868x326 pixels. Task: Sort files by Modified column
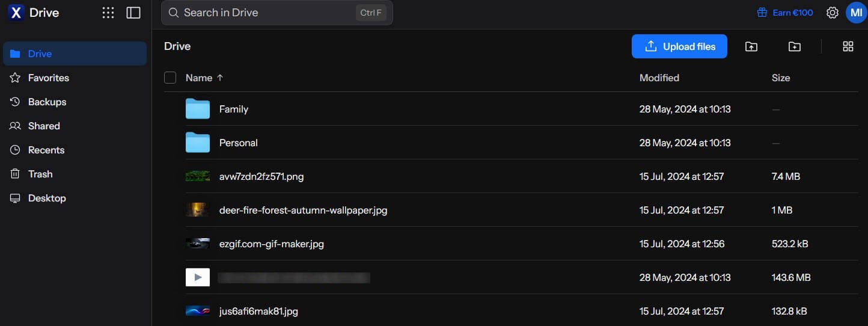659,78
